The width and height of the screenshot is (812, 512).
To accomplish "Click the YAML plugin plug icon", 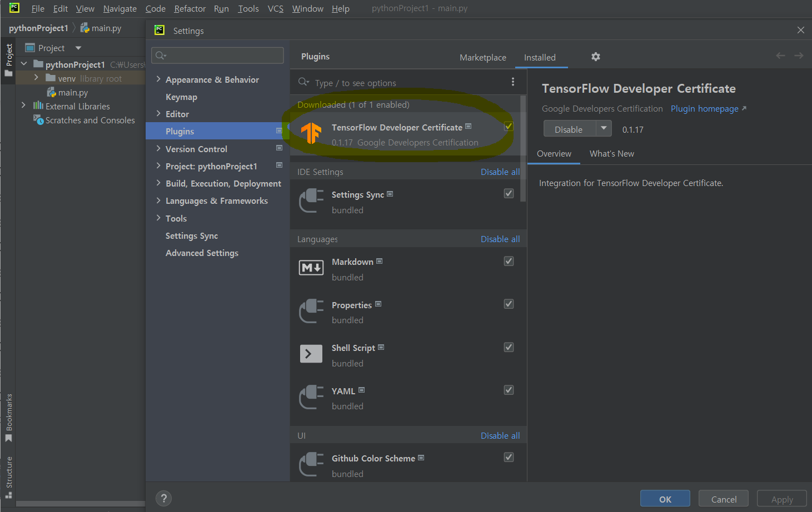I will tap(311, 397).
